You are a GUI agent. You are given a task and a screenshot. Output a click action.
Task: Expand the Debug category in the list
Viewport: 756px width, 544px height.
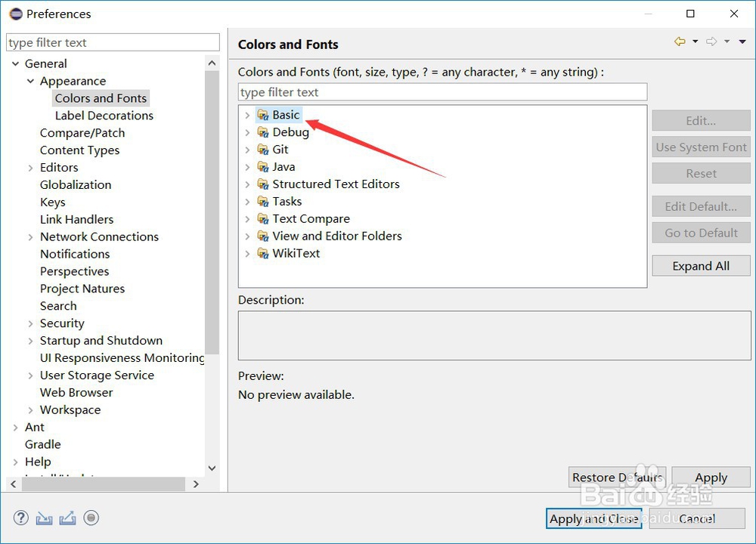pos(247,132)
